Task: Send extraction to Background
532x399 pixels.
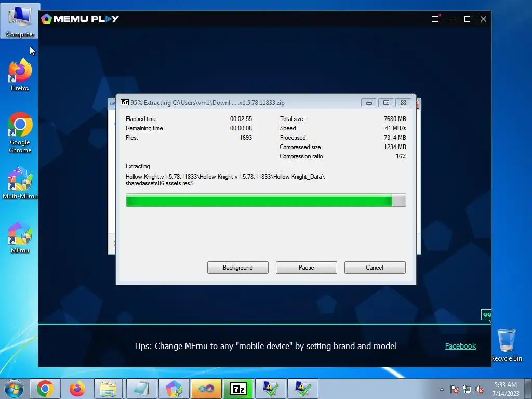Action: (x=238, y=268)
